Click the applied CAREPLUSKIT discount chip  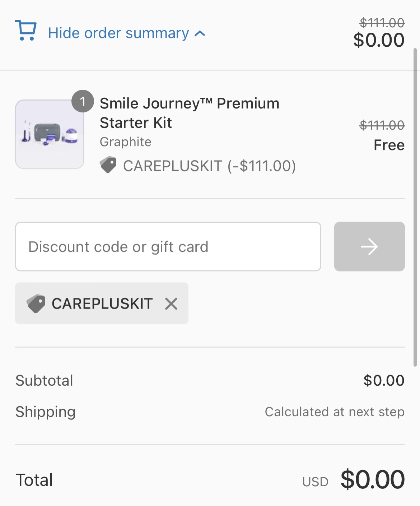(x=102, y=303)
